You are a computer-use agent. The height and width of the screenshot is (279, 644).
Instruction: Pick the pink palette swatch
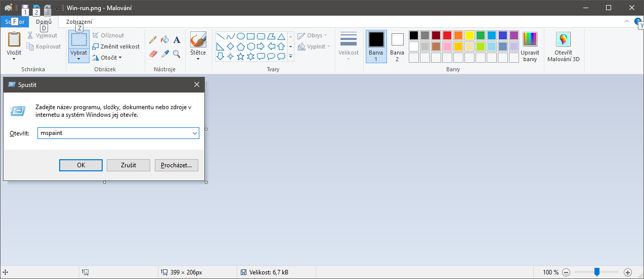(447, 46)
